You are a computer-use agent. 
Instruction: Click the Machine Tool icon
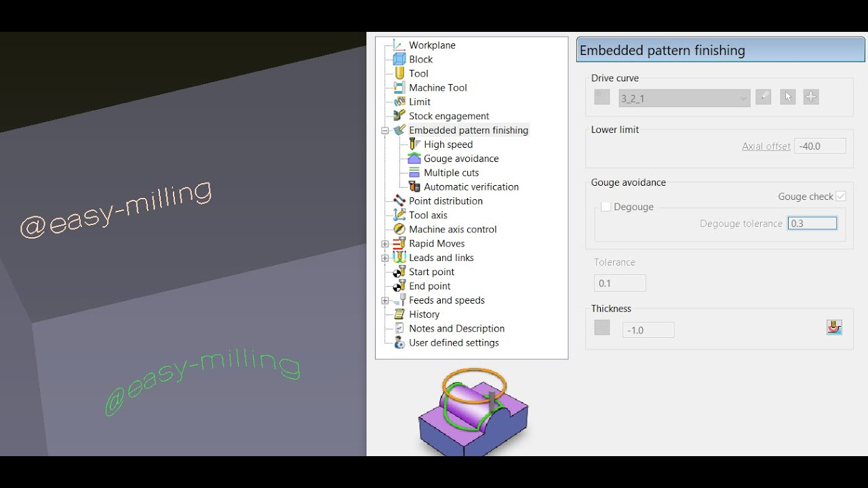point(399,88)
